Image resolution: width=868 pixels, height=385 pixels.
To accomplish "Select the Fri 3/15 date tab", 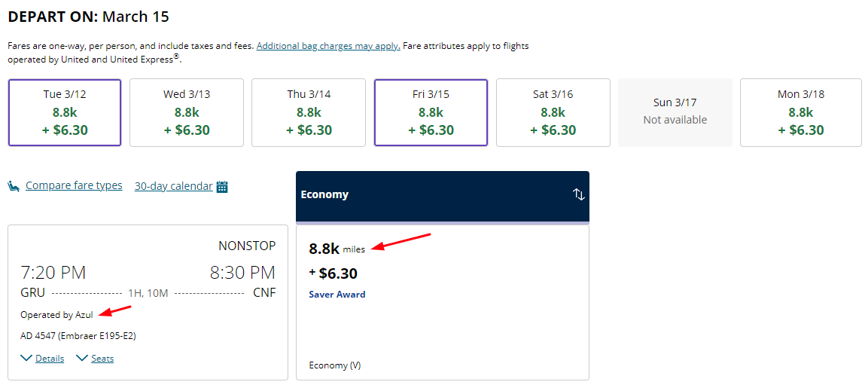I will pos(431,112).
